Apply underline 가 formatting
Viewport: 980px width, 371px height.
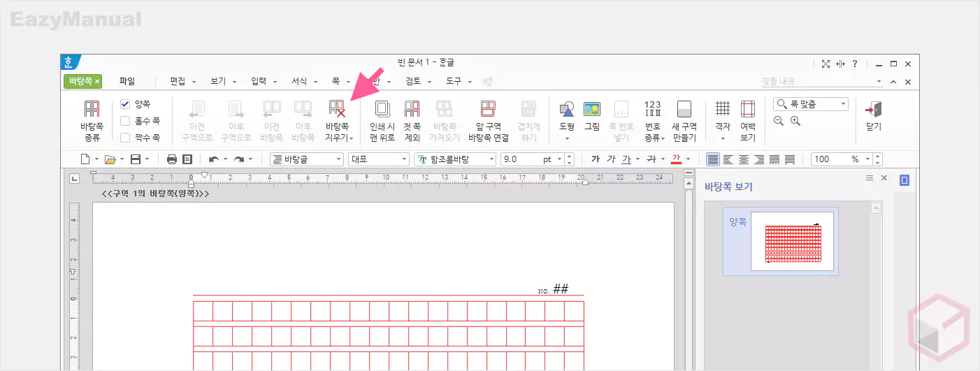point(626,159)
